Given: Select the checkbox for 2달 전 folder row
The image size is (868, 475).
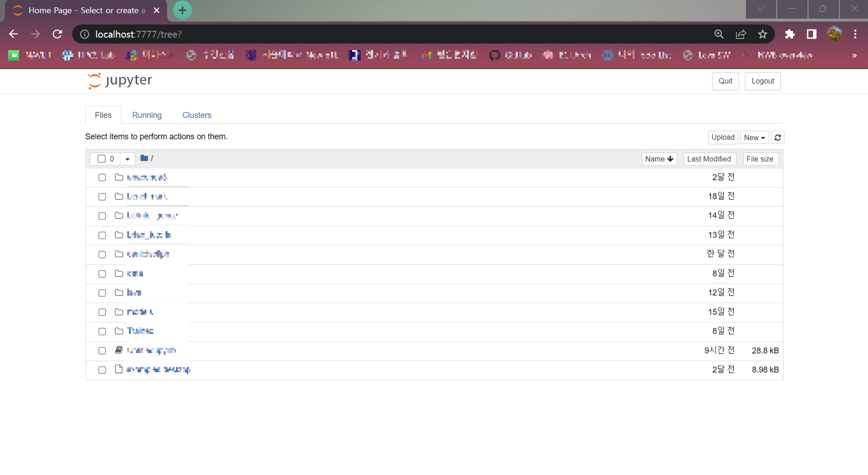Looking at the screenshot, I should pos(102,178).
